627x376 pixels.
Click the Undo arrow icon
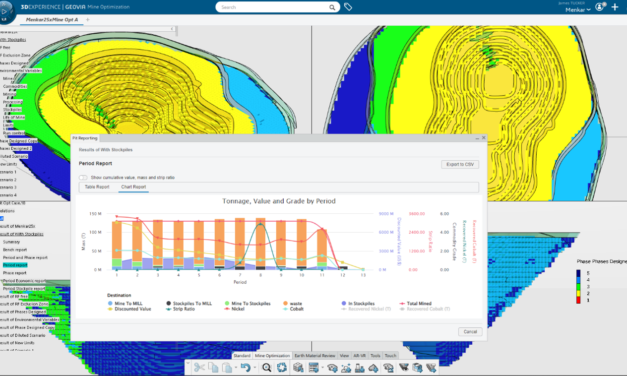click(246, 367)
